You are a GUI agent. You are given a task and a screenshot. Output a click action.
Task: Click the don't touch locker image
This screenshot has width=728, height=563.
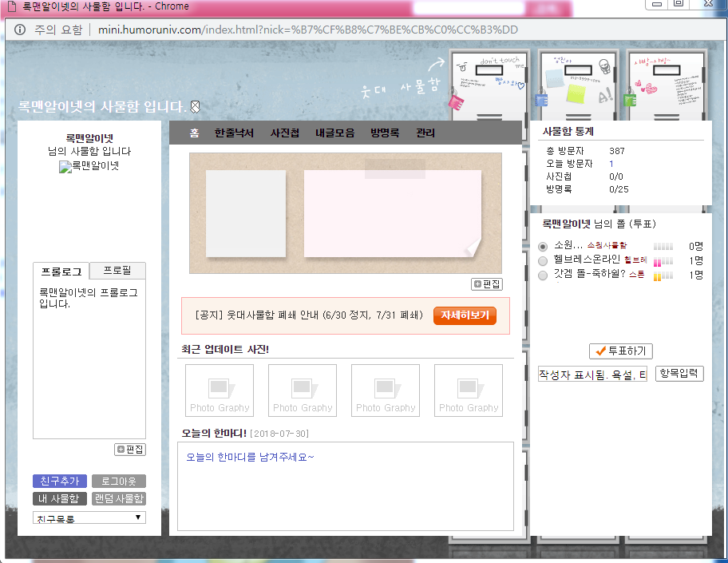coord(489,86)
